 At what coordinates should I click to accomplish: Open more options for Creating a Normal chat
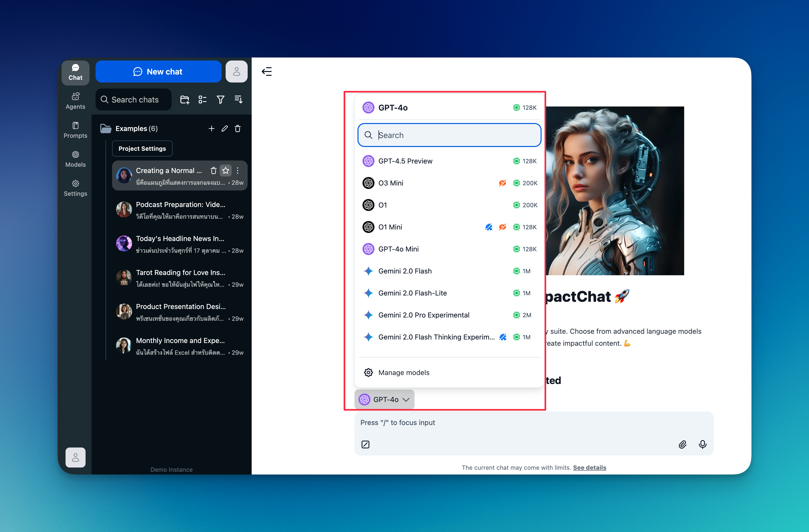point(238,170)
